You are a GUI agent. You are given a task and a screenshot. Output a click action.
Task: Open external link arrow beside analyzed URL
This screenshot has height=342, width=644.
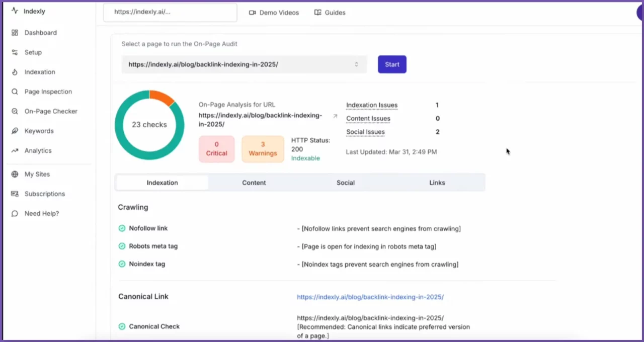(335, 116)
